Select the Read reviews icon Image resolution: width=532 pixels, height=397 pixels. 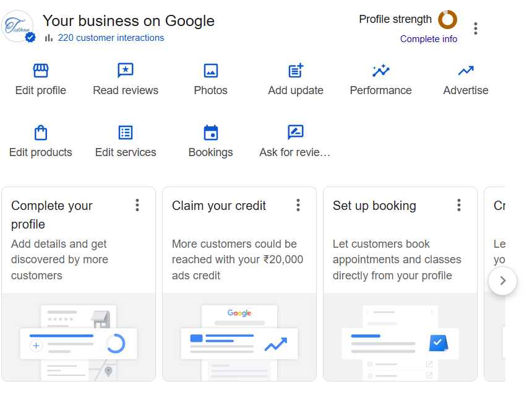[125, 71]
